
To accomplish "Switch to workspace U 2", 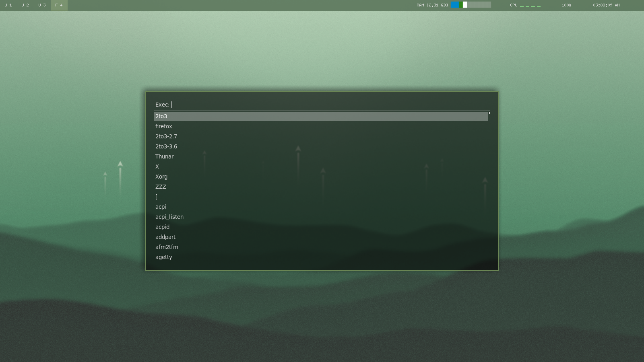I will tap(25, 5).
